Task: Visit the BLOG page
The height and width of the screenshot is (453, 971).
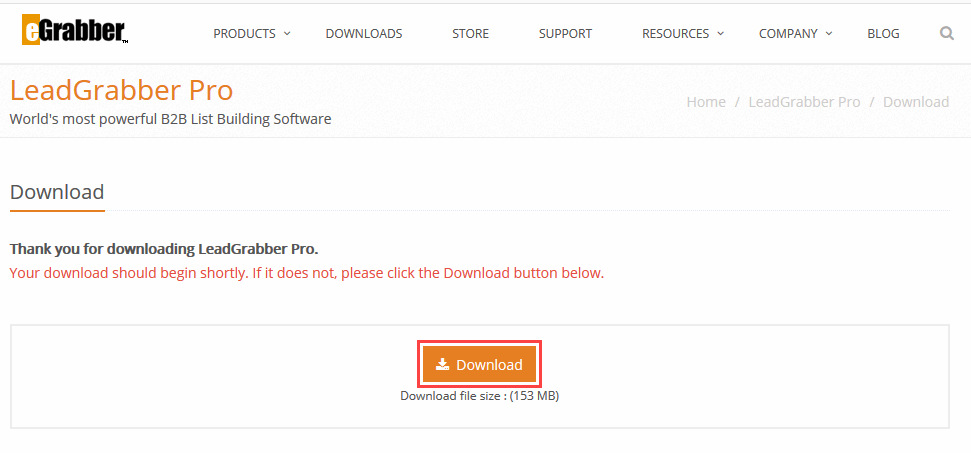Action: click(884, 34)
